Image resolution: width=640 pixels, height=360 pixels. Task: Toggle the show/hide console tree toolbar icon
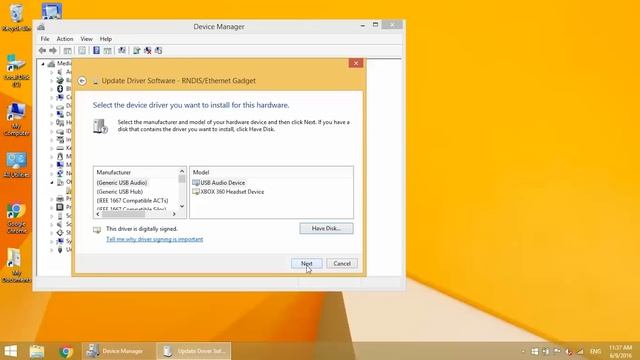(67, 51)
